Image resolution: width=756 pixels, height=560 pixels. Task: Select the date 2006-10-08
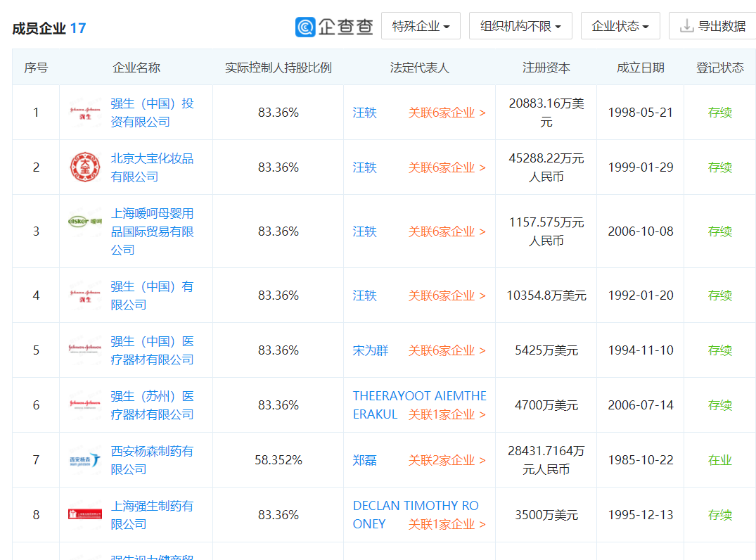pos(640,231)
